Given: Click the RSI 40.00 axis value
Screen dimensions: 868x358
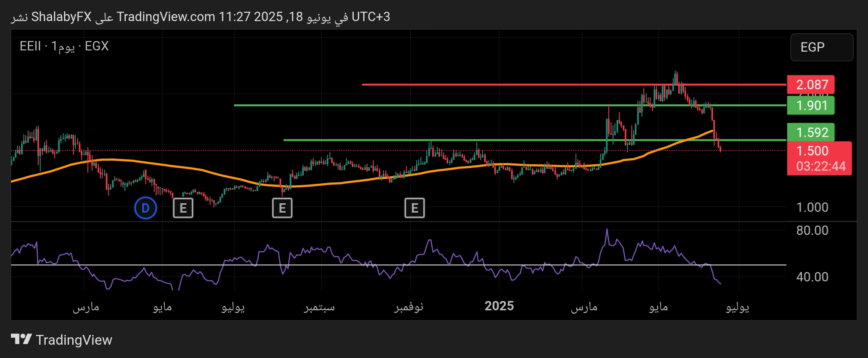Looking at the screenshot, I should [x=812, y=277].
